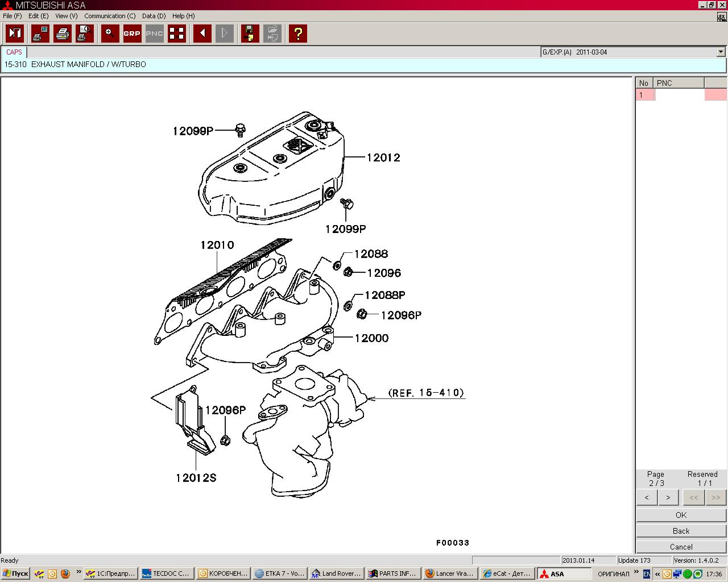Open the File (F) menu
This screenshot has height=582, width=728.
tap(12, 16)
